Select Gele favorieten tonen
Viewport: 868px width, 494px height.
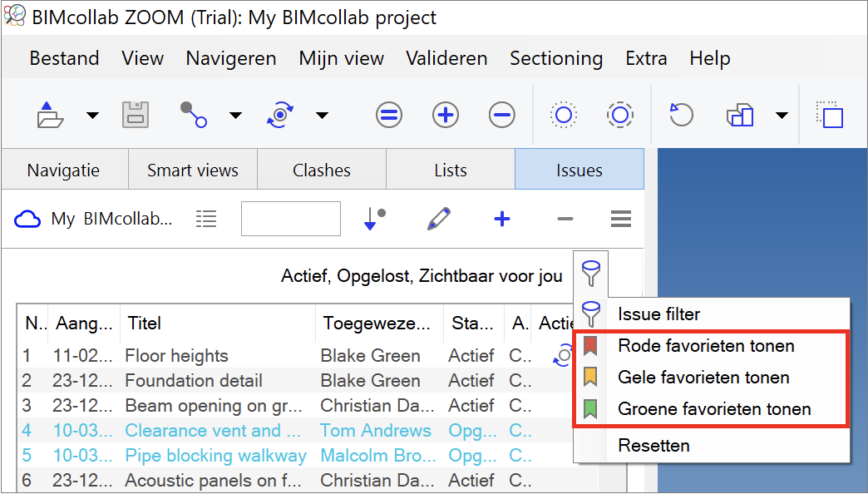(712, 378)
